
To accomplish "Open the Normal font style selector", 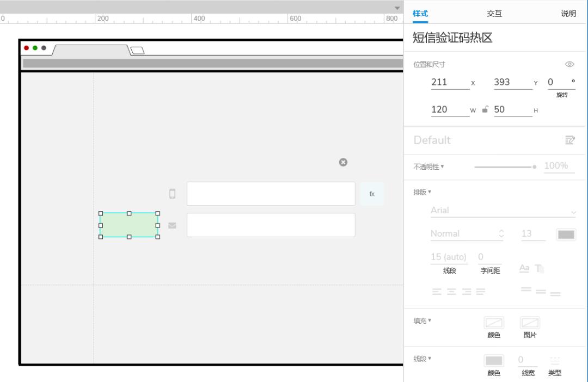I will 467,234.
